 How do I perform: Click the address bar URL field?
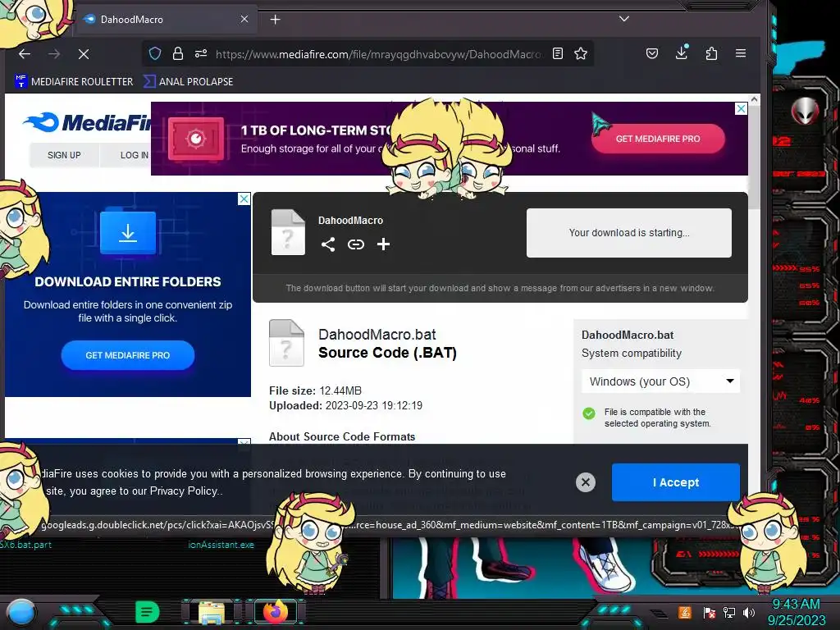tap(377, 53)
